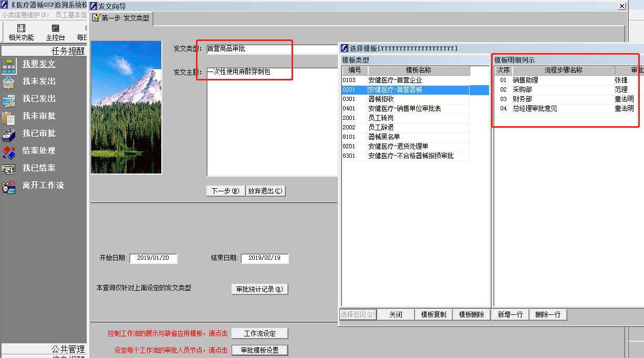Click the 我未审批 clipboard icon
This screenshot has height=358, width=644.
[x=9, y=117]
